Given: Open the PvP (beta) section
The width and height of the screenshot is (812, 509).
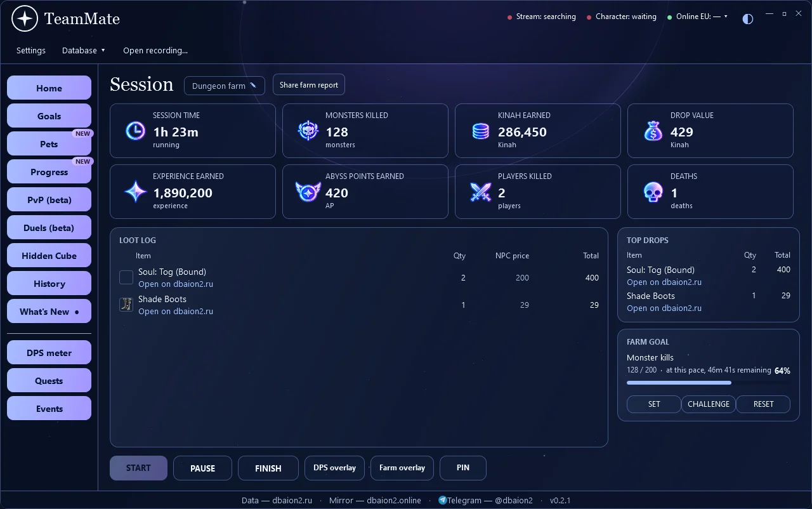Looking at the screenshot, I should tap(49, 200).
